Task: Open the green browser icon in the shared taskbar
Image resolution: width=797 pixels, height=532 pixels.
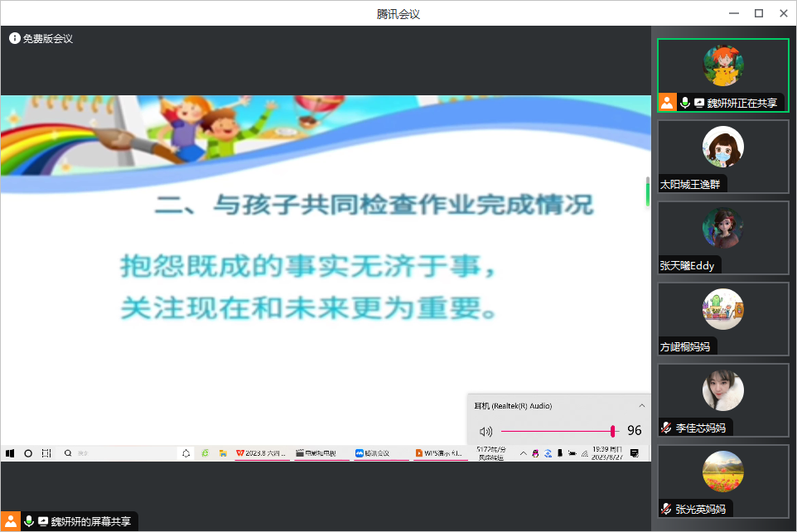Action: coord(205,452)
